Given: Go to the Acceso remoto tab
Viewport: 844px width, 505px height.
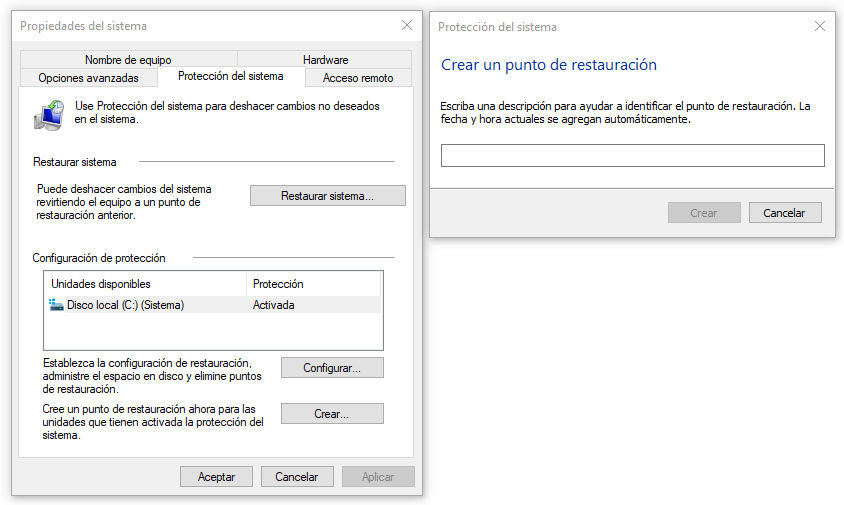Looking at the screenshot, I should click(358, 78).
